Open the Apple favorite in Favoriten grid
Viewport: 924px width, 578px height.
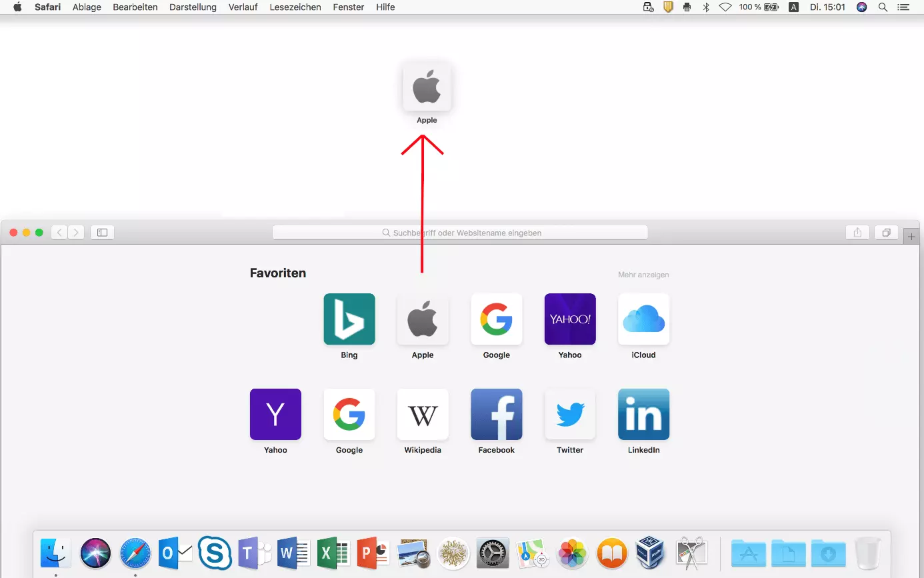[423, 319]
